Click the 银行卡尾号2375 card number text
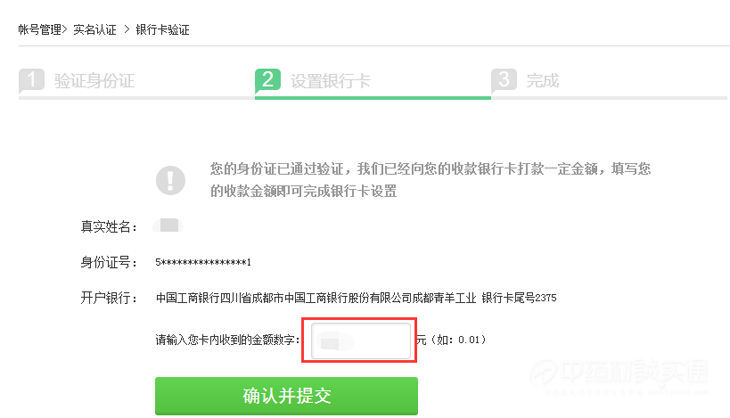The image size is (730, 418). point(519,297)
